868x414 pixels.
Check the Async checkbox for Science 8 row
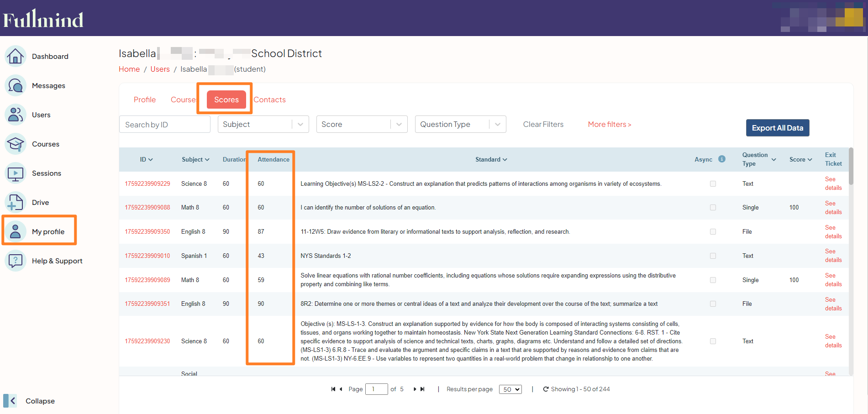pos(713,183)
